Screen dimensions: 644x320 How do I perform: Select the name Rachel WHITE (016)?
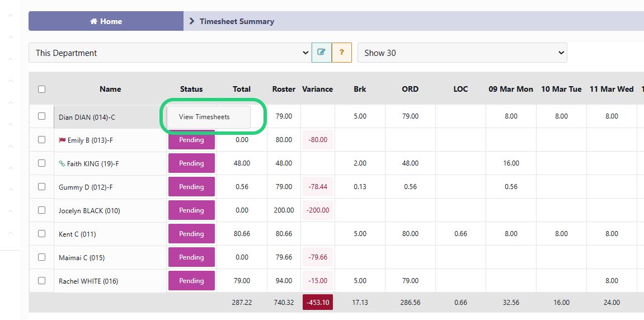point(88,281)
